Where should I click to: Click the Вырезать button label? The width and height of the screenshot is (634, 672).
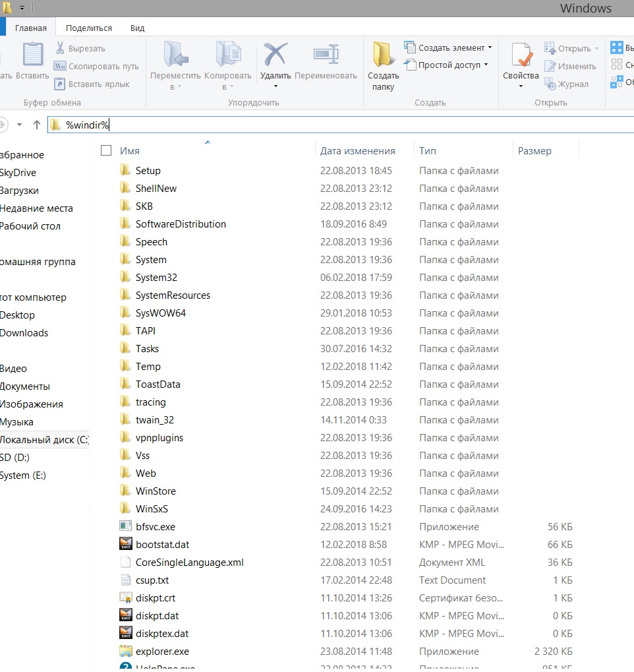(x=86, y=48)
